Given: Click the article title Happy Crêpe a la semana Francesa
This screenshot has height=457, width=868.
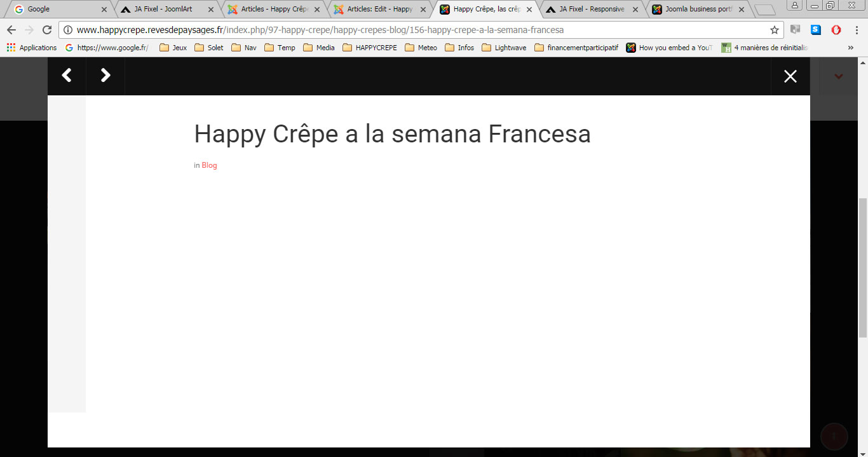Looking at the screenshot, I should [x=392, y=134].
